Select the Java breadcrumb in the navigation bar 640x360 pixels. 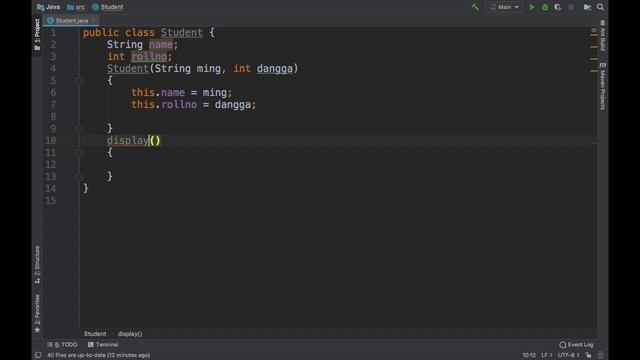pos(49,7)
